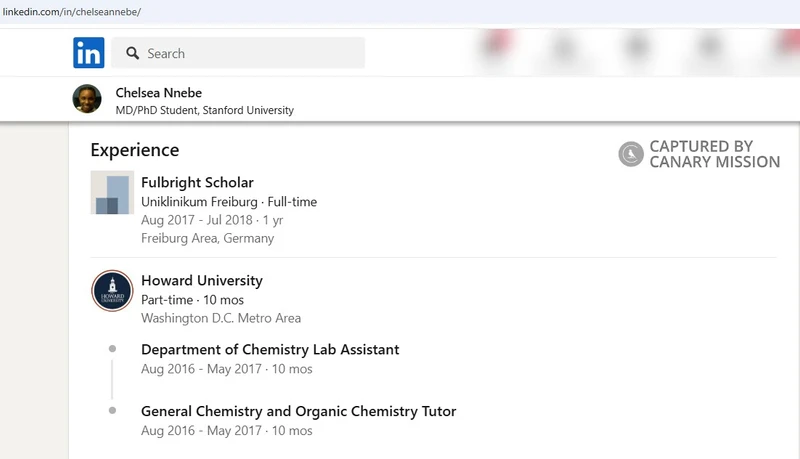This screenshot has width=800, height=459.
Task: Click the Canary Mission bird watermark icon
Action: (x=631, y=154)
